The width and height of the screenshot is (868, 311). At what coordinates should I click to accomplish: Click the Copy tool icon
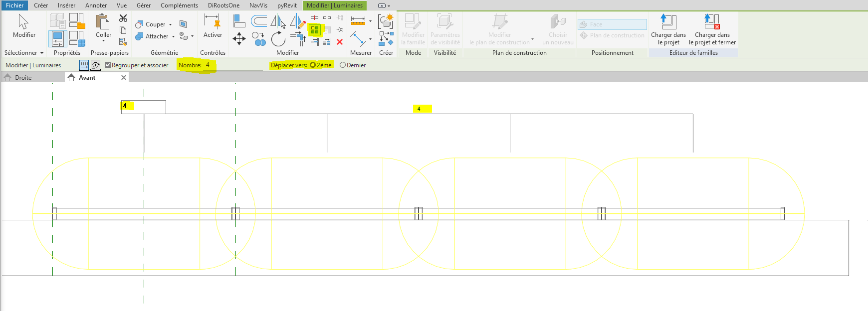coord(258,39)
